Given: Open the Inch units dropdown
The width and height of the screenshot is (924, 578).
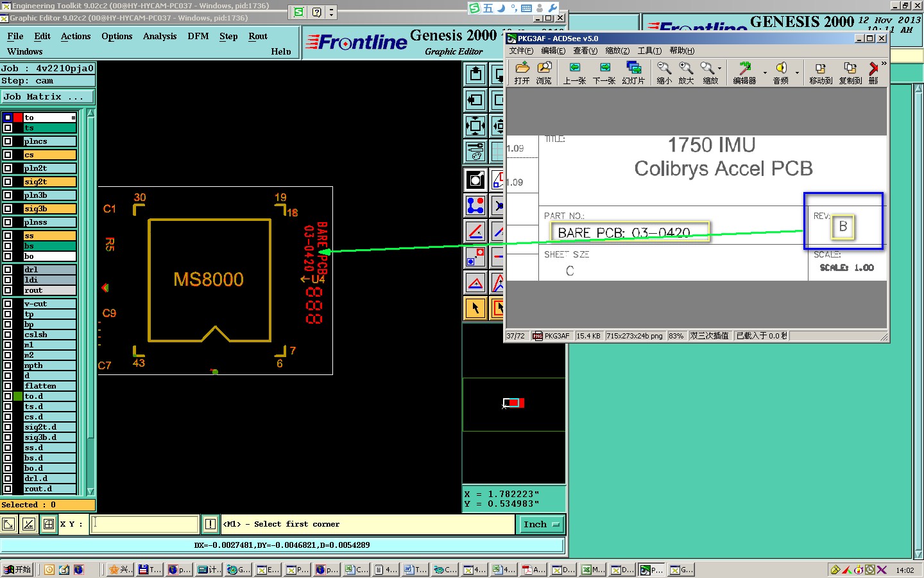Looking at the screenshot, I should [x=541, y=525].
